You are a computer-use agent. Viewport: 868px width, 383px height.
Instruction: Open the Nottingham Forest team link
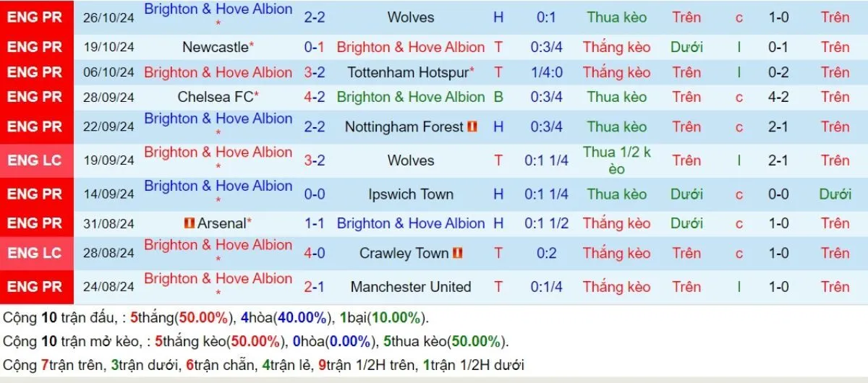(x=404, y=127)
